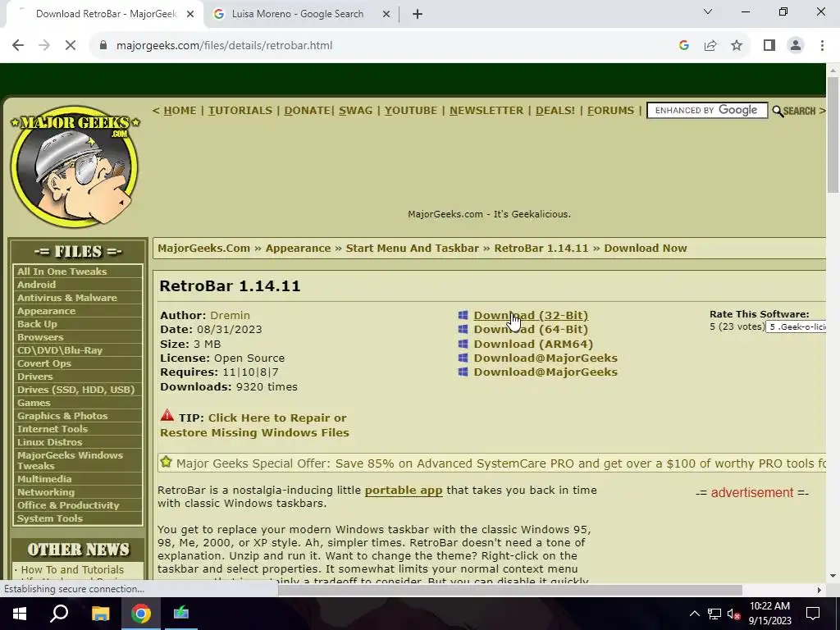
Task: Click the Google icon in address bar
Action: 683,46
